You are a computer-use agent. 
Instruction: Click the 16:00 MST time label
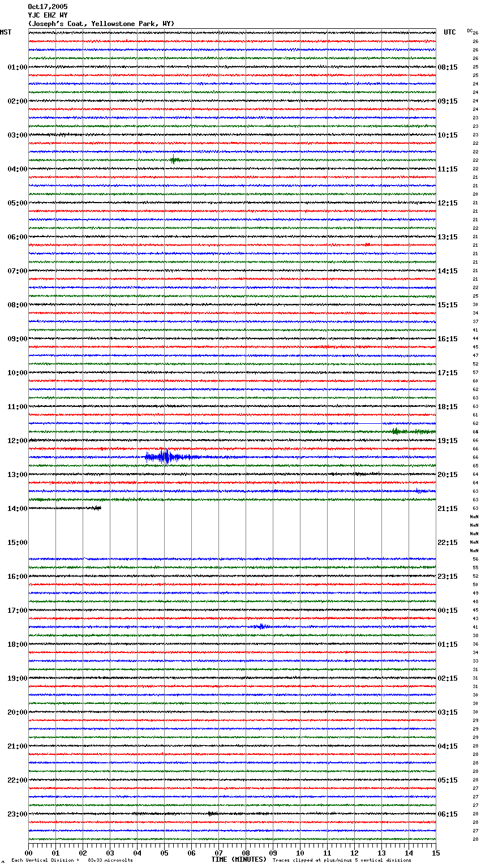click(18, 577)
